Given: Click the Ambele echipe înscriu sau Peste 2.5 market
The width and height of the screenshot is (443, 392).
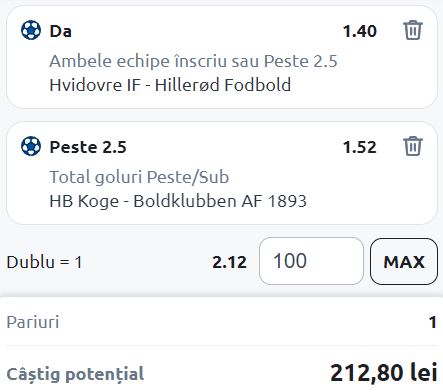Looking at the screenshot, I should point(193,61).
